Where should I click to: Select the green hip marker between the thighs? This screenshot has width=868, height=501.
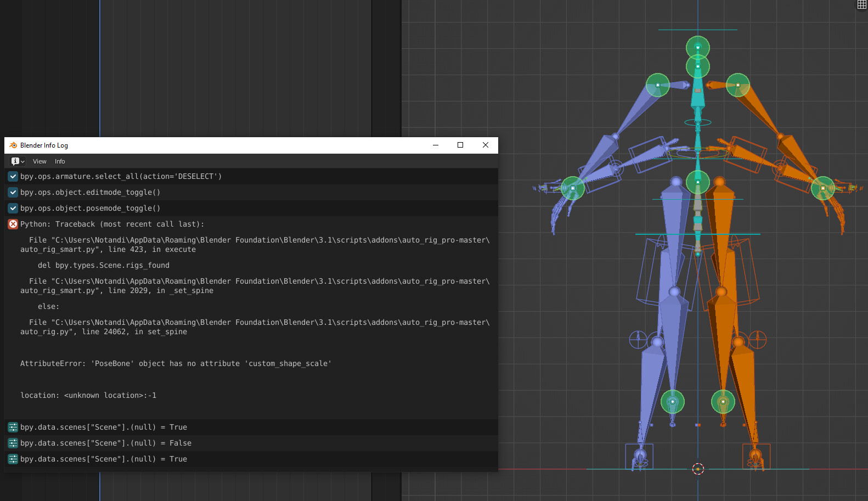pos(698,182)
